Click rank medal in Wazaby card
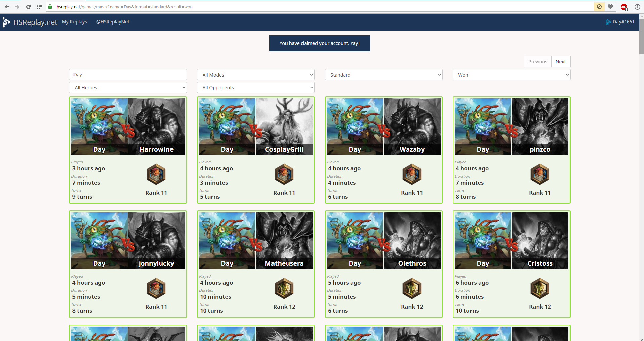 [412, 174]
